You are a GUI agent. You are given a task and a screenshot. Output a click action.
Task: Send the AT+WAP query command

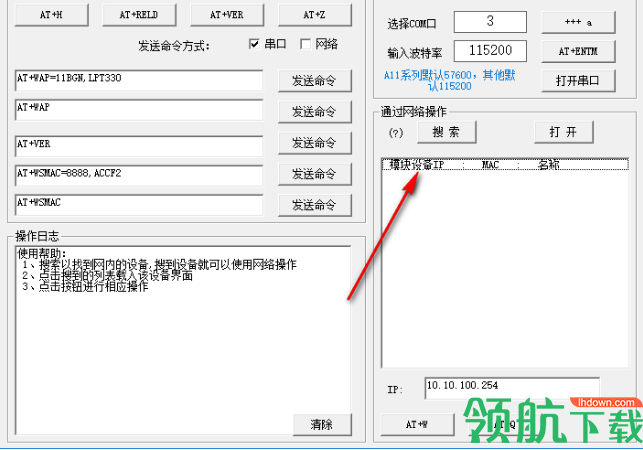[x=315, y=112]
